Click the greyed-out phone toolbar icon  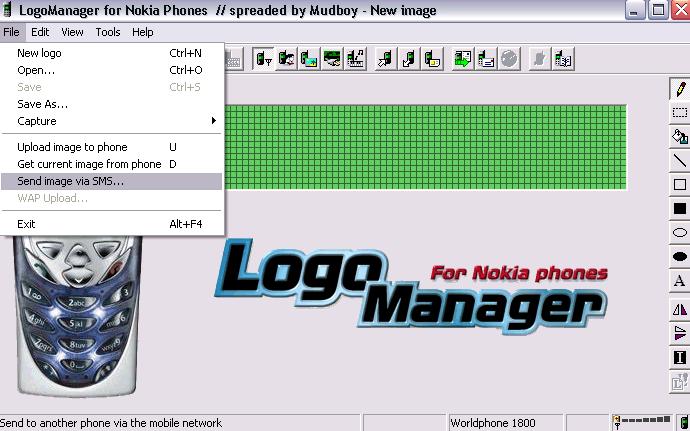pyautogui.click(x=540, y=59)
